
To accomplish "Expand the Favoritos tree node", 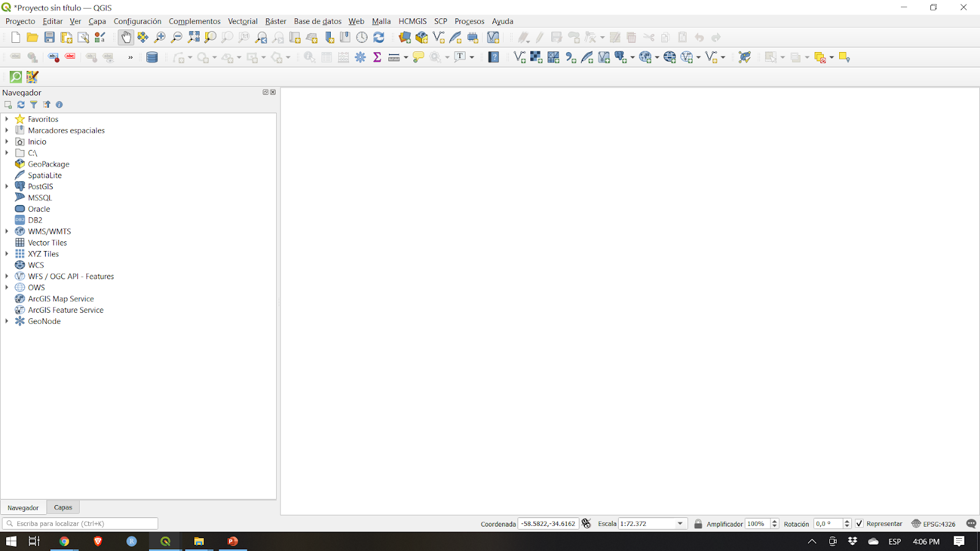I will coord(7,119).
